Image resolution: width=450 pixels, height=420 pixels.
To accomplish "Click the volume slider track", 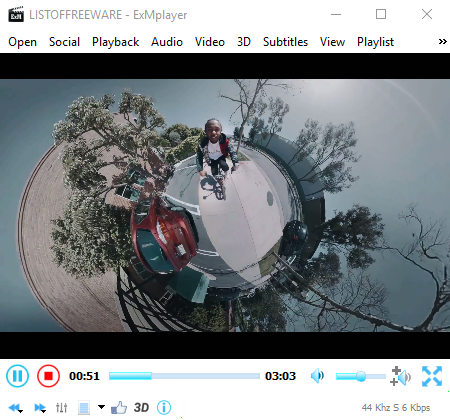I will coord(360,376).
